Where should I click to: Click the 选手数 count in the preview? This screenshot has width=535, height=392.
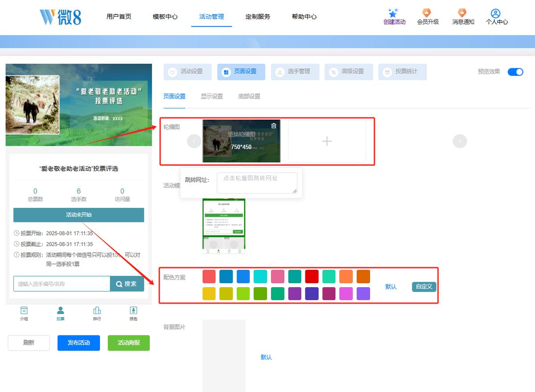pyautogui.click(x=79, y=195)
